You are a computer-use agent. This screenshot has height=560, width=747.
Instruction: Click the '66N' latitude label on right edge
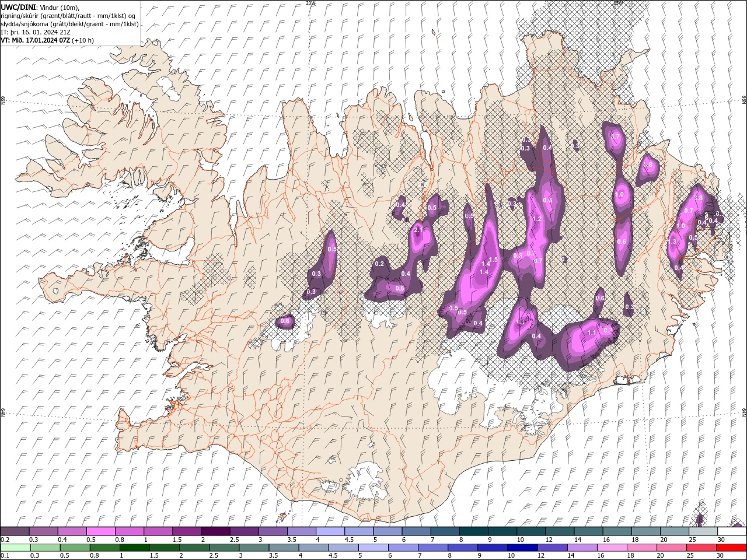click(743, 101)
